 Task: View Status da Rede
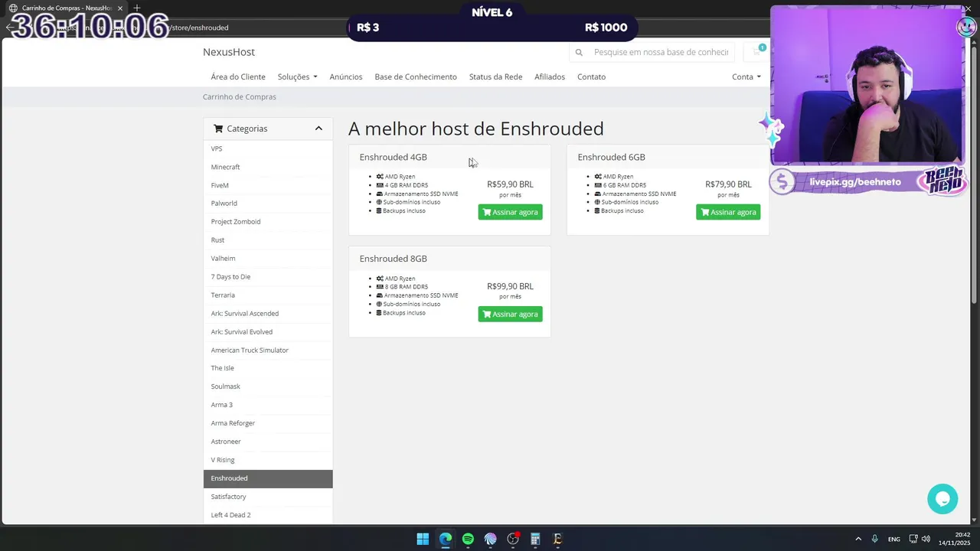tap(495, 77)
